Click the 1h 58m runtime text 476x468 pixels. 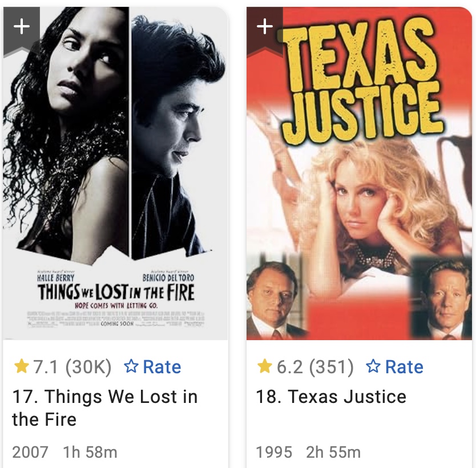click(x=90, y=452)
